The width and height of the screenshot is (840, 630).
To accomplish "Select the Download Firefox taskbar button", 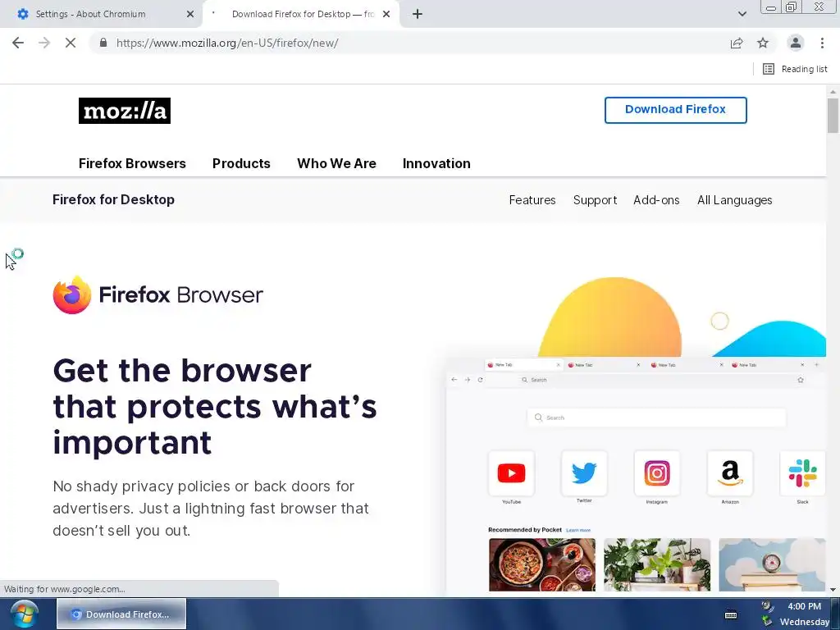I will click(121, 614).
